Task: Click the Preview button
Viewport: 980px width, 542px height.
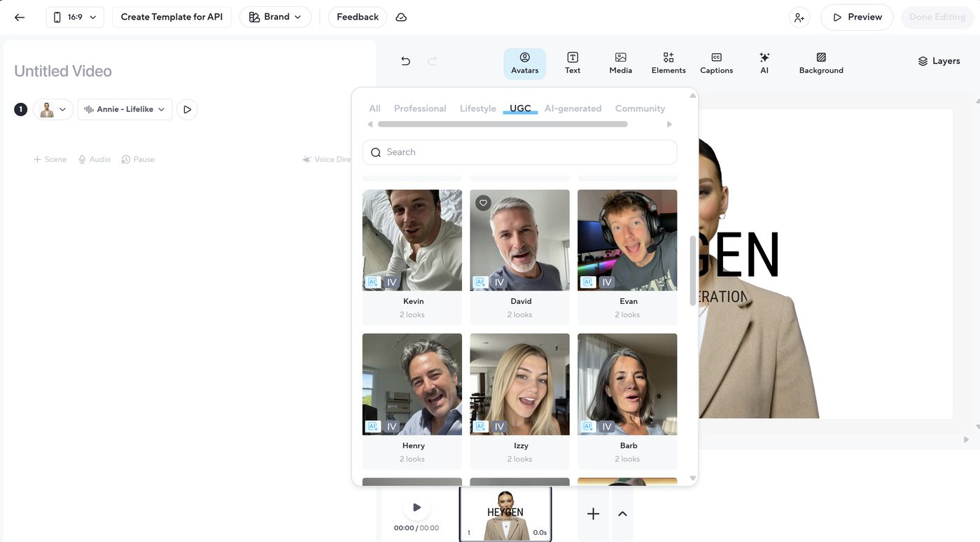Action: [856, 16]
